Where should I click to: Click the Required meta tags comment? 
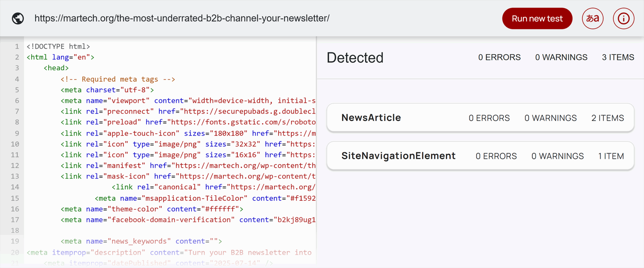118,79
